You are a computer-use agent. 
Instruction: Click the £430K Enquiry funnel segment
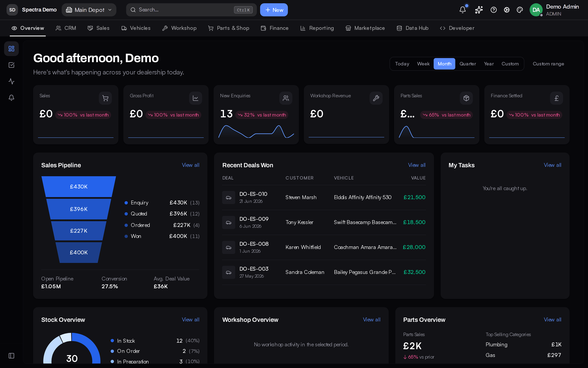[x=79, y=187]
